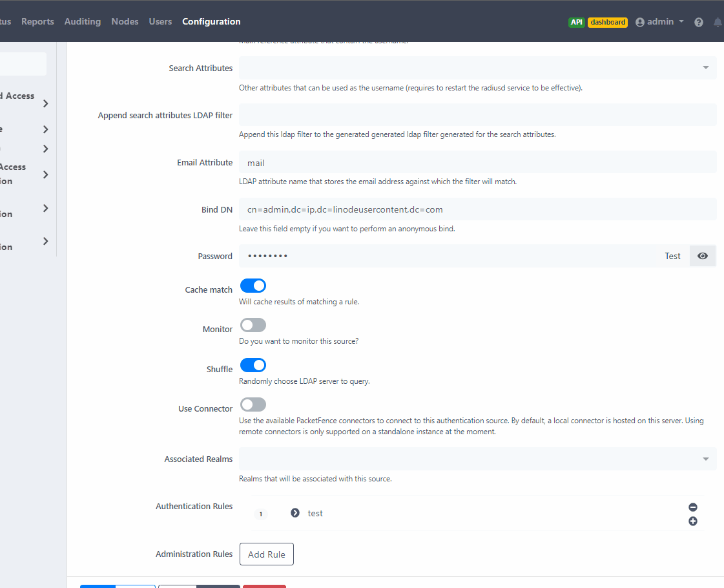Add a new authentication rule via plus icon

692,520
